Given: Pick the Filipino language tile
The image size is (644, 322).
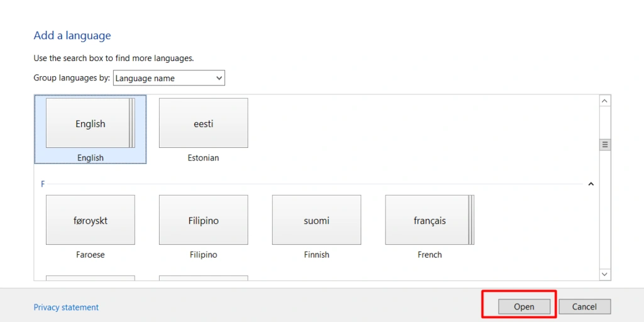Looking at the screenshot, I should click(203, 220).
